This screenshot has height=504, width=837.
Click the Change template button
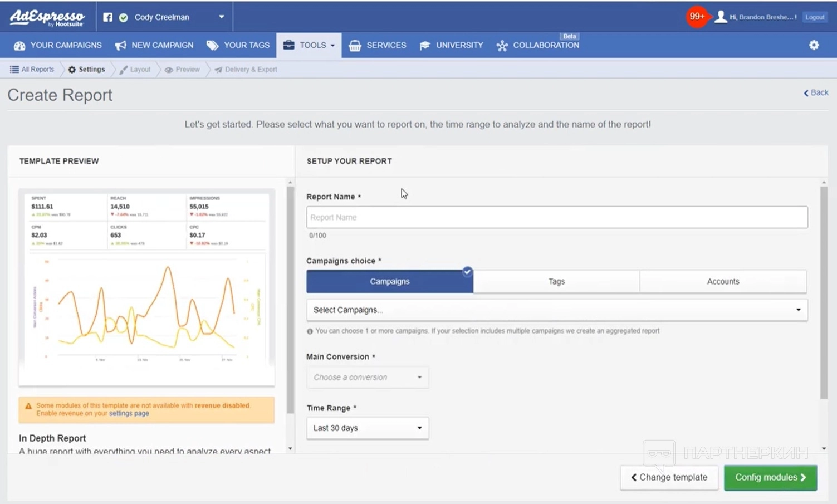(x=669, y=478)
